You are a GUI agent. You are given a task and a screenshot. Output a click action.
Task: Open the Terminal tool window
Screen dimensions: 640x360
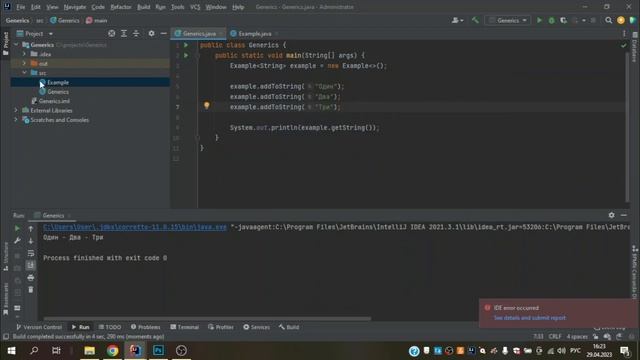tap(184, 327)
